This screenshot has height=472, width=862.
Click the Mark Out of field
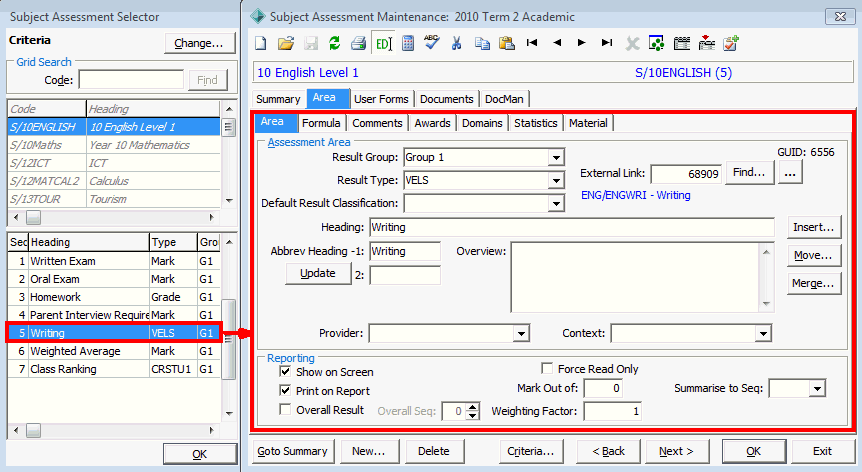click(603, 388)
